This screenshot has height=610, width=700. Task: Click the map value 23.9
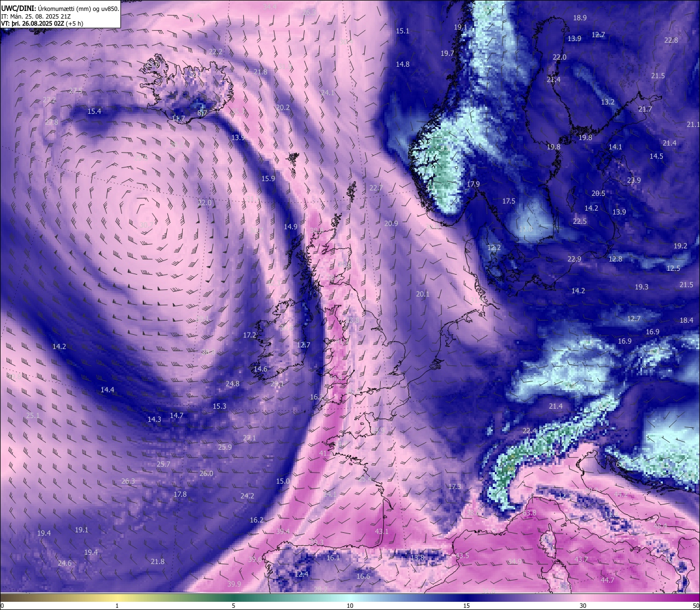[x=634, y=181]
